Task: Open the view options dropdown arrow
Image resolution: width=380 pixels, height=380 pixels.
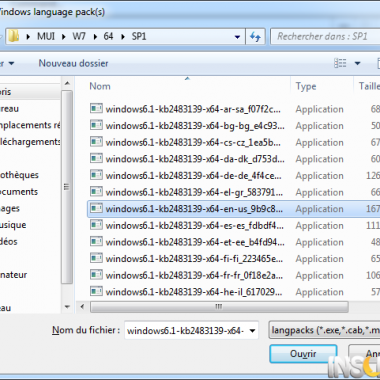Action: (357, 63)
